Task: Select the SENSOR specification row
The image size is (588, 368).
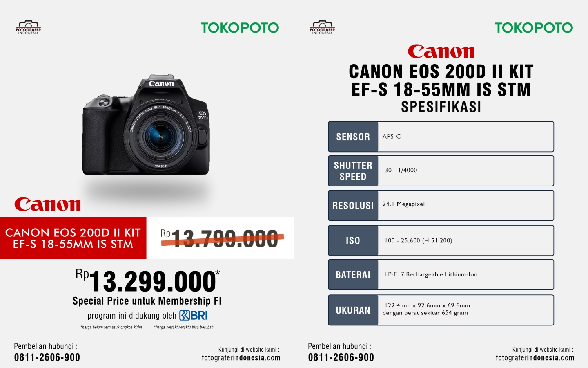Action: pyautogui.click(x=441, y=137)
